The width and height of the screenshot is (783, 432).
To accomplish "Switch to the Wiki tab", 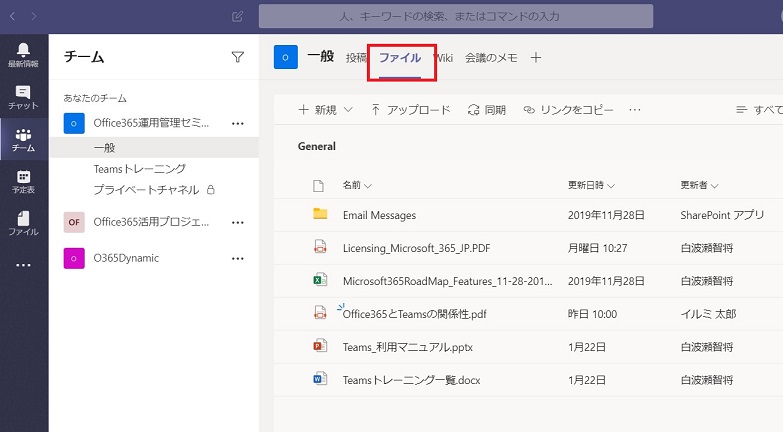I will tap(443, 58).
